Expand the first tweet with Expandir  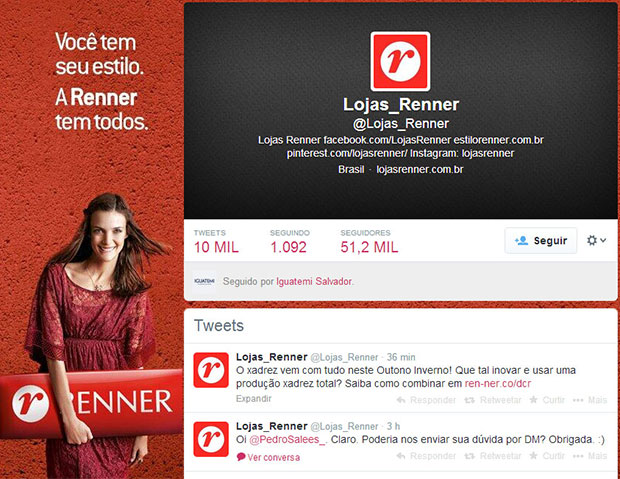(x=253, y=398)
